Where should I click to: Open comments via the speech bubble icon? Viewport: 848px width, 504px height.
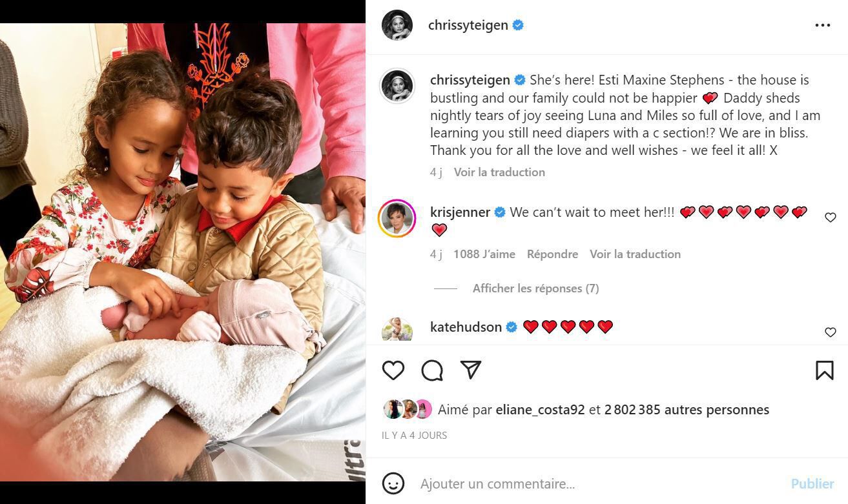click(x=432, y=370)
